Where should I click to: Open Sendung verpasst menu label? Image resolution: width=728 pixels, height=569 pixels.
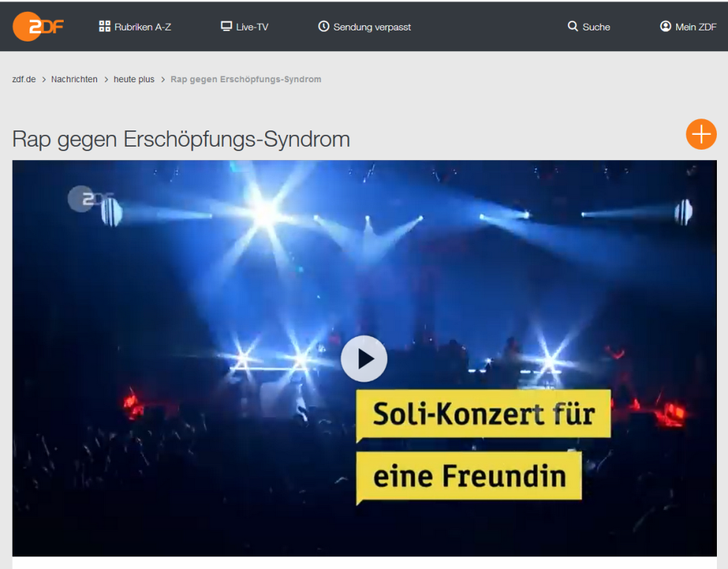click(x=372, y=27)
